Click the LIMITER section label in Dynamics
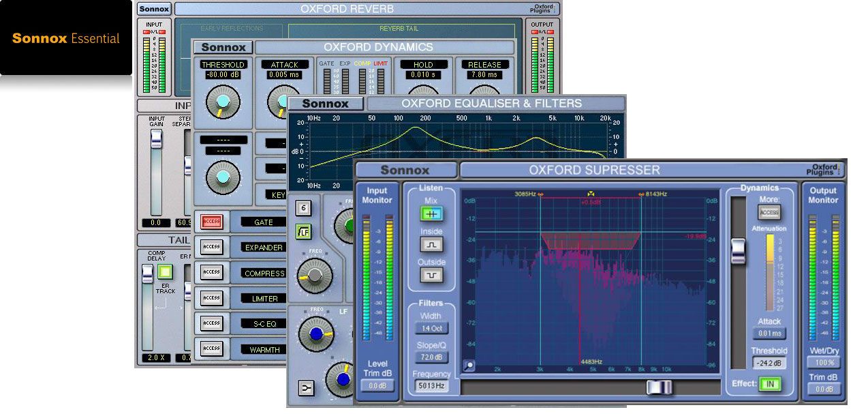 tap(264, 299)
